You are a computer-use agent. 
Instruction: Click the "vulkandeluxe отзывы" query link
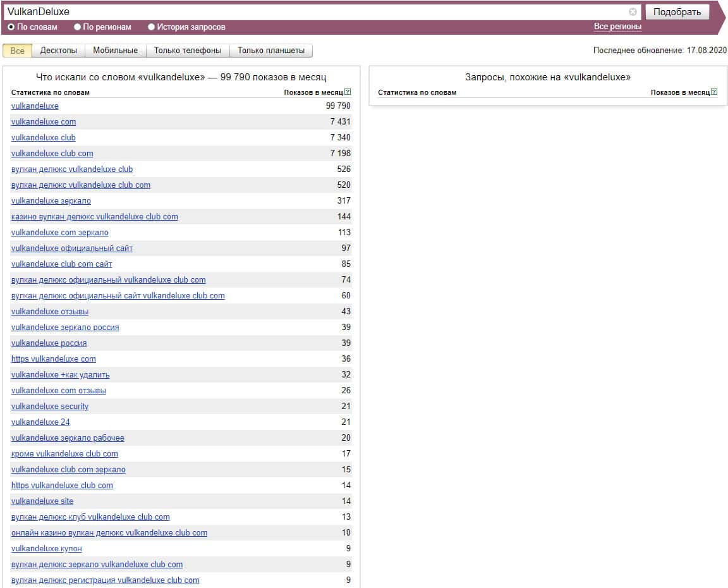(x=50, y=311)
